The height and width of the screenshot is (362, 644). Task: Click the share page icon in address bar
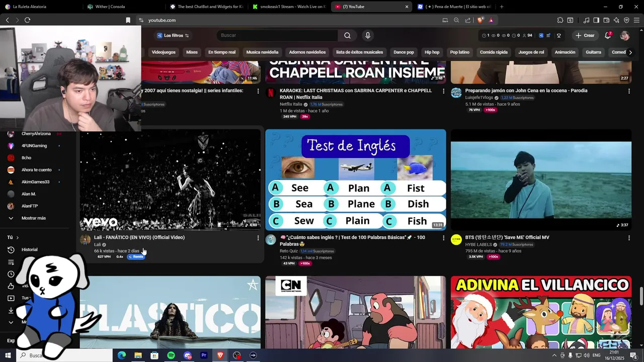(468, 20)
